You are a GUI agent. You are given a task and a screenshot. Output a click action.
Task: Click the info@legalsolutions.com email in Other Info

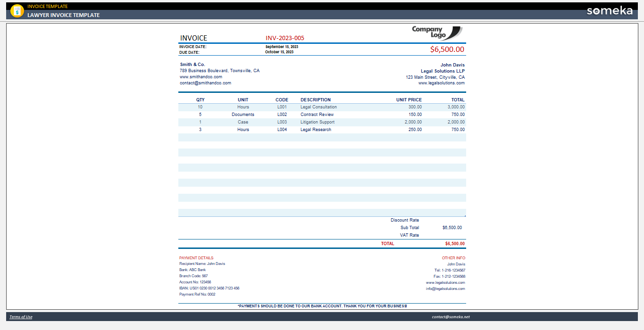445,289
